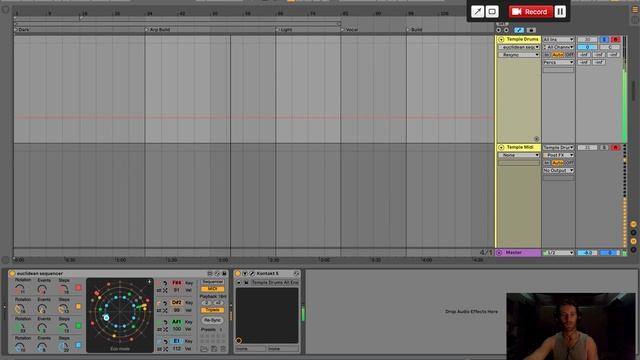Screen dimensions: 640x360
Task: Randomize the F#4 row shuffle icon
Action: 165,290
